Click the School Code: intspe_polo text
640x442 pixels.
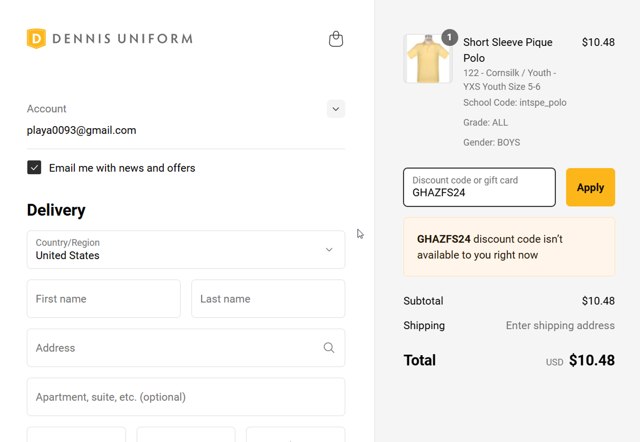point(515,102)
